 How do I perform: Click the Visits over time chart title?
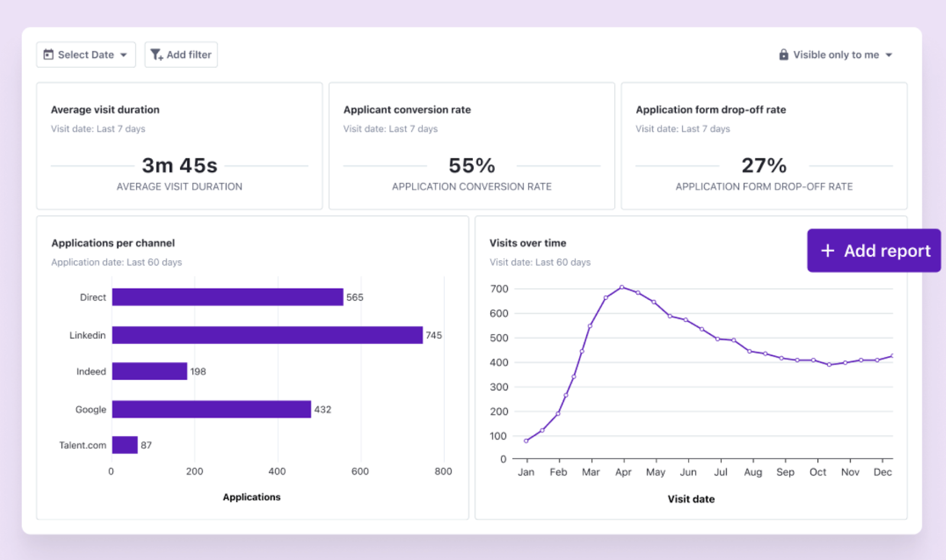point(527,242)
